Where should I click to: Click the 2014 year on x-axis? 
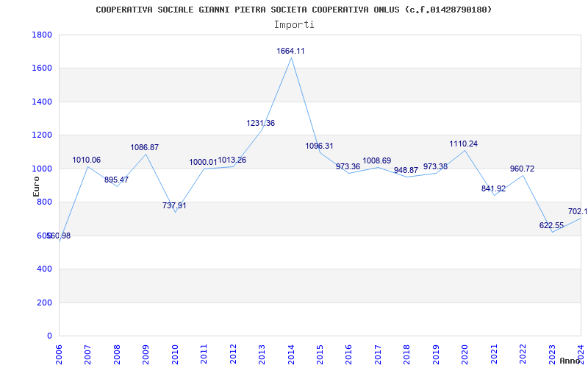[x=291, y=353]
